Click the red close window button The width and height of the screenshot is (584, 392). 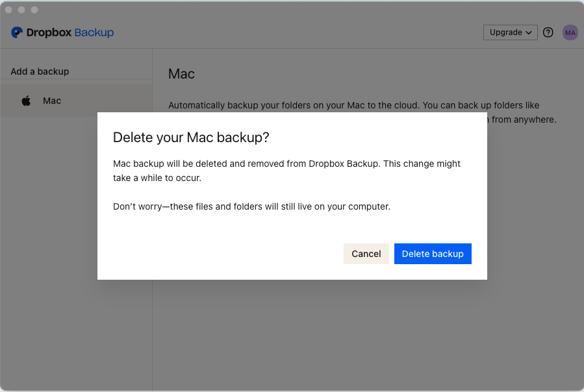[x=9, y=10]
